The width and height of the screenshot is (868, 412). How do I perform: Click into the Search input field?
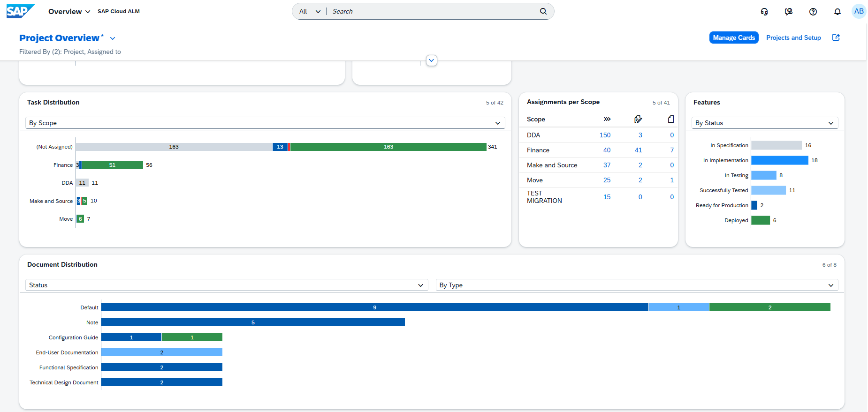432,11
